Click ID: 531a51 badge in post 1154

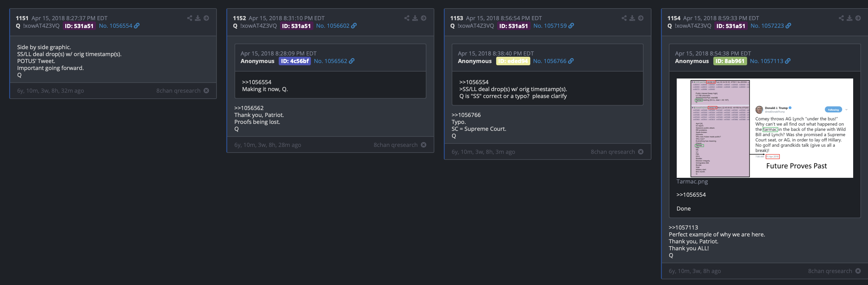[730, 26]
